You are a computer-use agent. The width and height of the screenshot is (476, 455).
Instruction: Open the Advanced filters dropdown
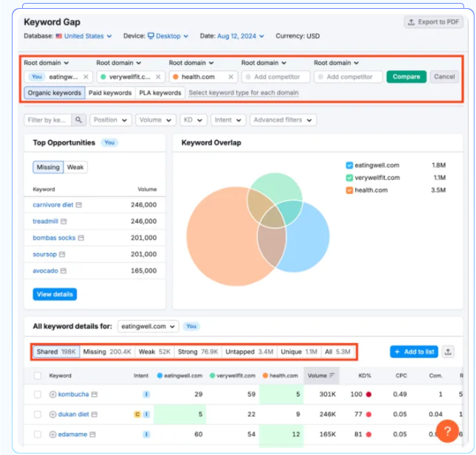coord(283,119)
